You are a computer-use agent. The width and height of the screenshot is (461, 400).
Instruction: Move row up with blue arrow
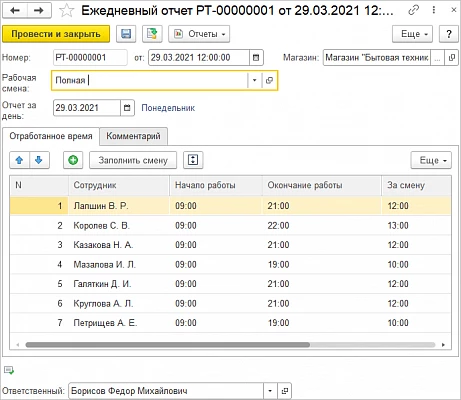(x=19, y=160)
